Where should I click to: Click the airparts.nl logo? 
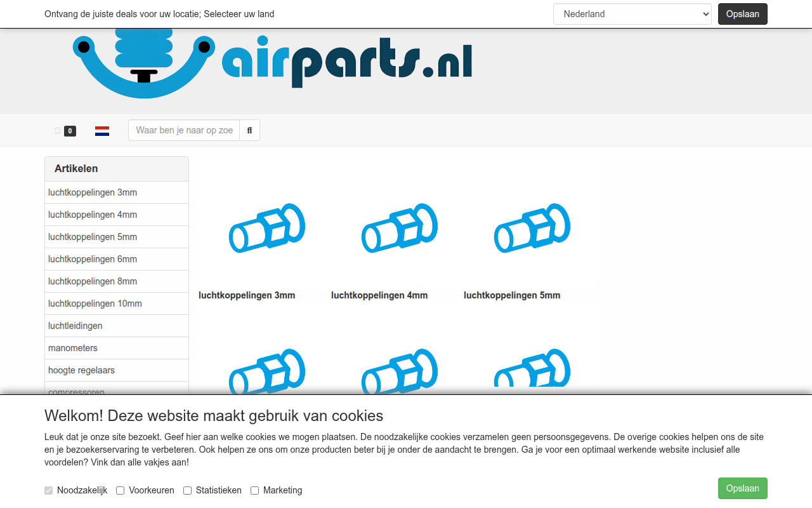(x=272, y=63)
